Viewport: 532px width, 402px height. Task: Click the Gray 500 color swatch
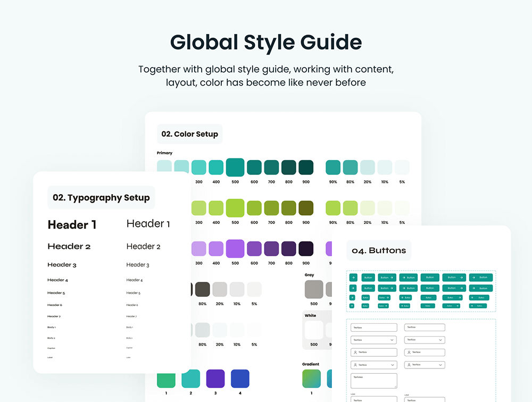click(314, 289)
